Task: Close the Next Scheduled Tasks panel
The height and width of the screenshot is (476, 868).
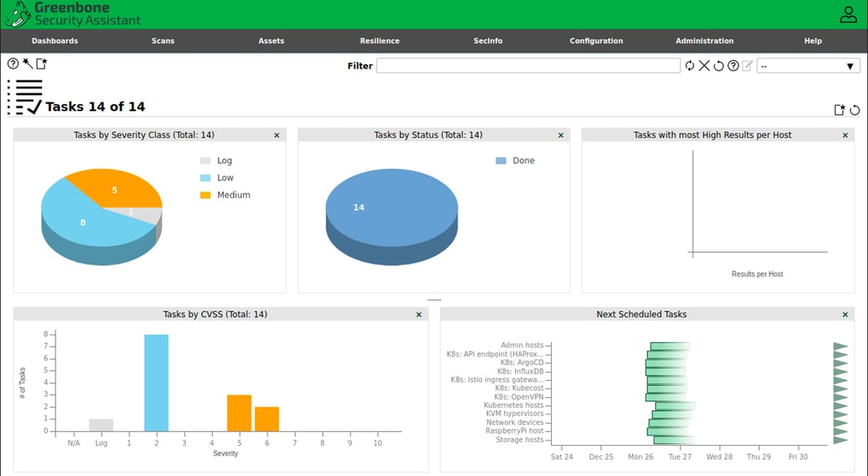Action: click(x=845, y=314)
